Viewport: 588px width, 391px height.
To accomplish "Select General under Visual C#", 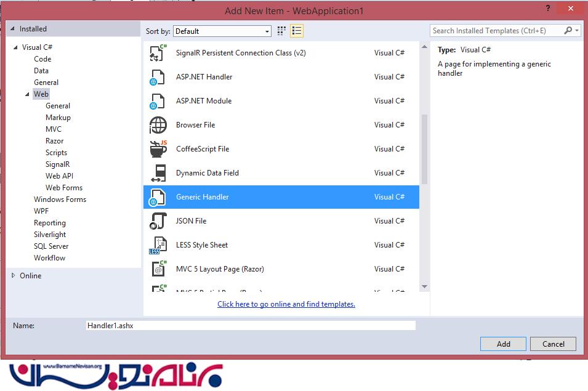I will pyautogui.click(x=46, y=82).
